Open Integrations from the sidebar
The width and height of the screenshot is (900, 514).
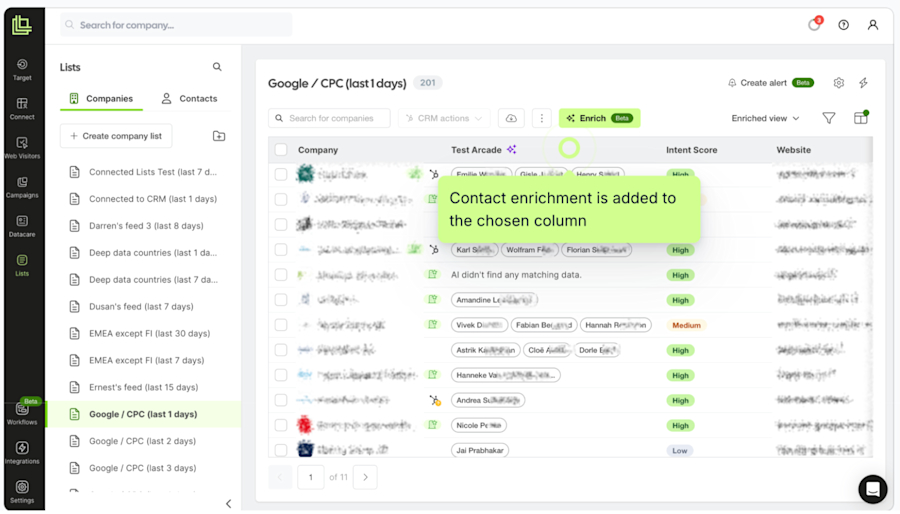22,453
